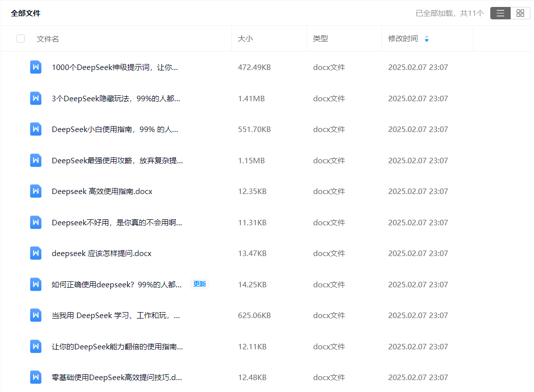Click file icon for deepseek 应该怎样提问.docx

pyautogui.click(x=35, y=254)
